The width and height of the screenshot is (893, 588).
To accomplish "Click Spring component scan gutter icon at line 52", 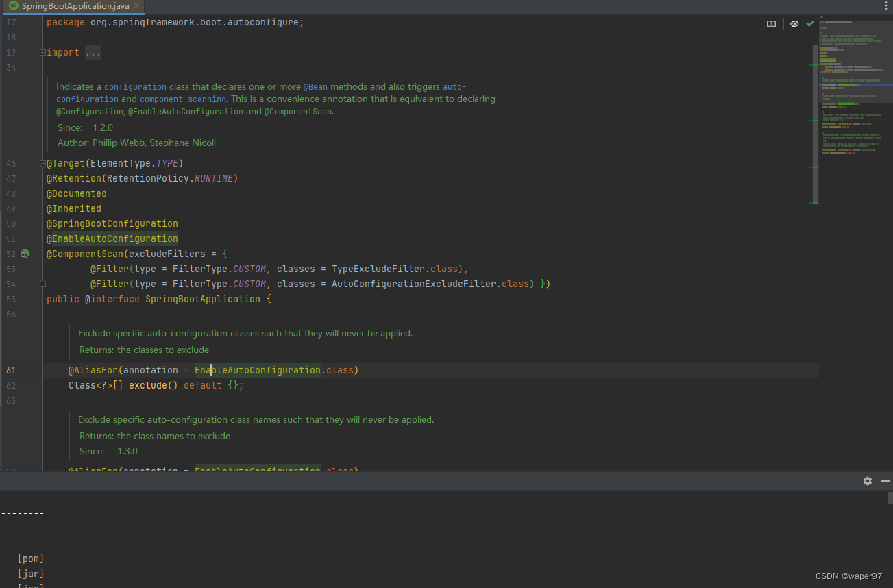I will coord(25,254).
